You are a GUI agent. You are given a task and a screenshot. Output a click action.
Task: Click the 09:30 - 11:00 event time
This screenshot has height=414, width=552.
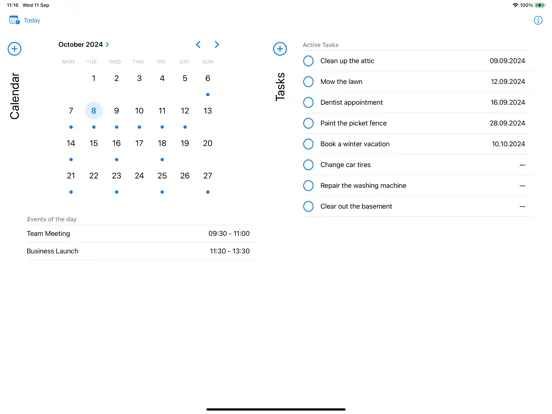click(229, 233)
